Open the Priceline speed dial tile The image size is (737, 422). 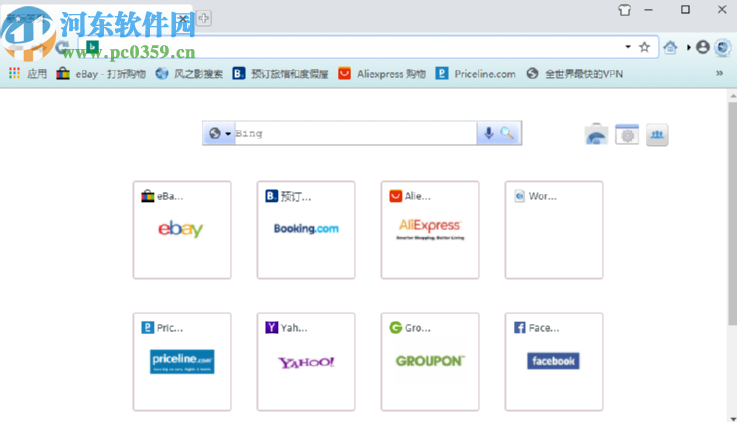point(182,362)
